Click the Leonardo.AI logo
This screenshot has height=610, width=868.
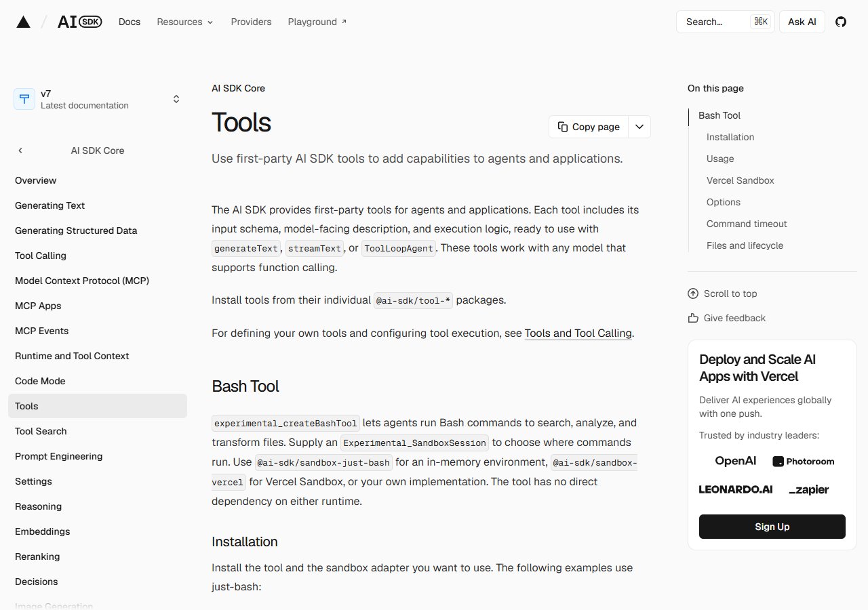736,489
